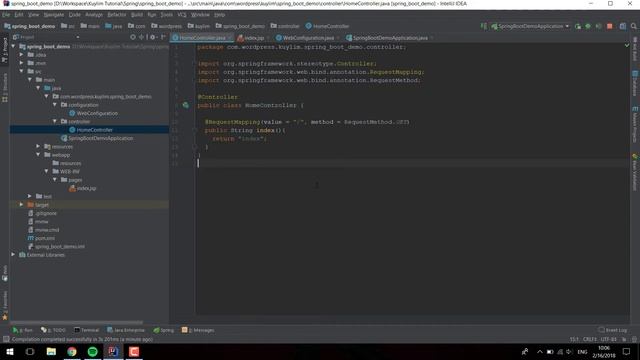Open SpringBootDemoApplication run configuration dropdown
The image size is (640, 360).
pos(531,26)
